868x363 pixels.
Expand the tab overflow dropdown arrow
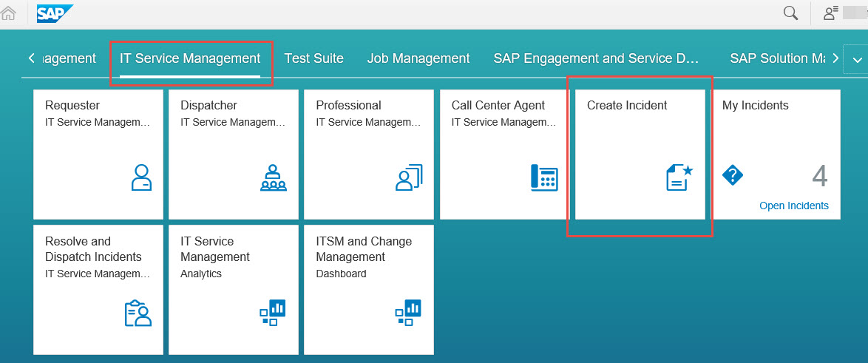point(858,60)
